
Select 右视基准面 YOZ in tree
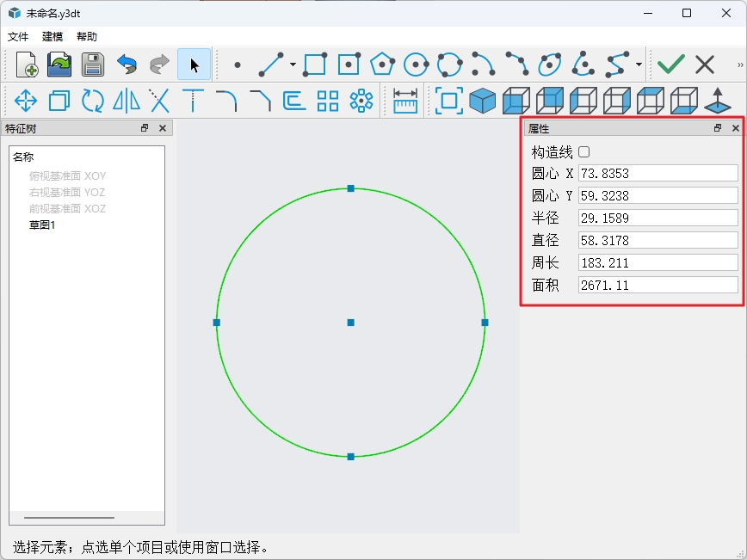tap(67, 193)
